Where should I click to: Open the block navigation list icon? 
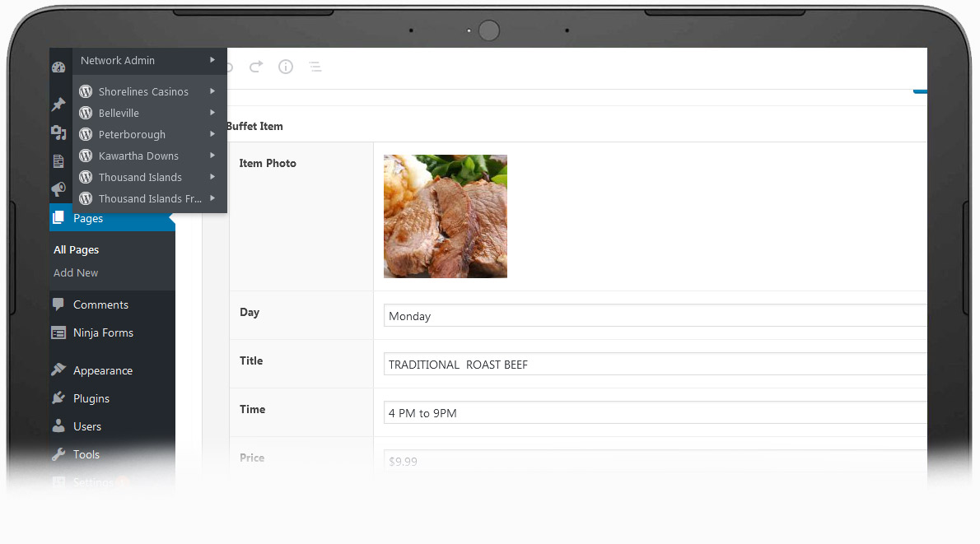point(315,67)
